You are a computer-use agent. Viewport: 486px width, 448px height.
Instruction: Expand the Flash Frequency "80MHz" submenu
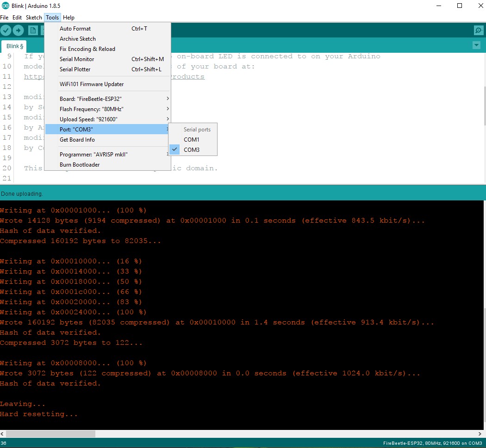108,109
